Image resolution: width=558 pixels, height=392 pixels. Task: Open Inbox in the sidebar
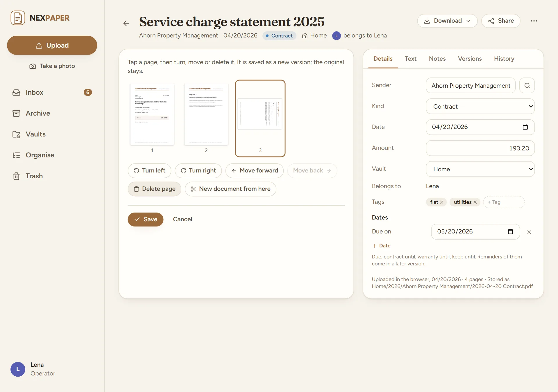pyautogui.click(x=52, y=92)
